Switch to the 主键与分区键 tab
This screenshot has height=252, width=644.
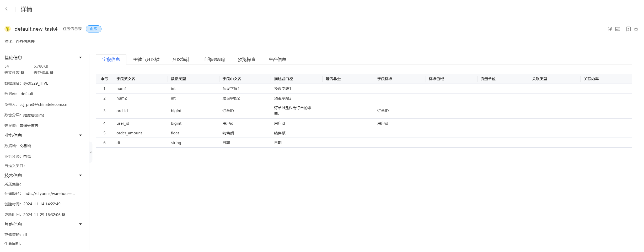point(146,59)
